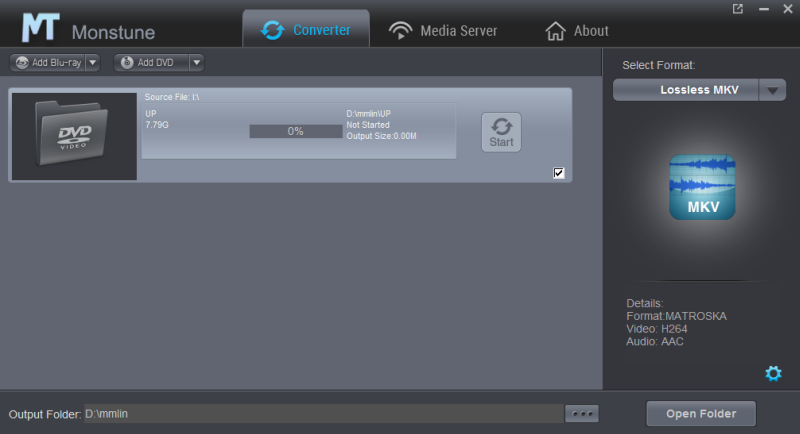Image resolution: width=800 pixels, height=434 pixels.
Task: Click the pop-out window icon
Action: pyautogui.click(x=738, y=9)
